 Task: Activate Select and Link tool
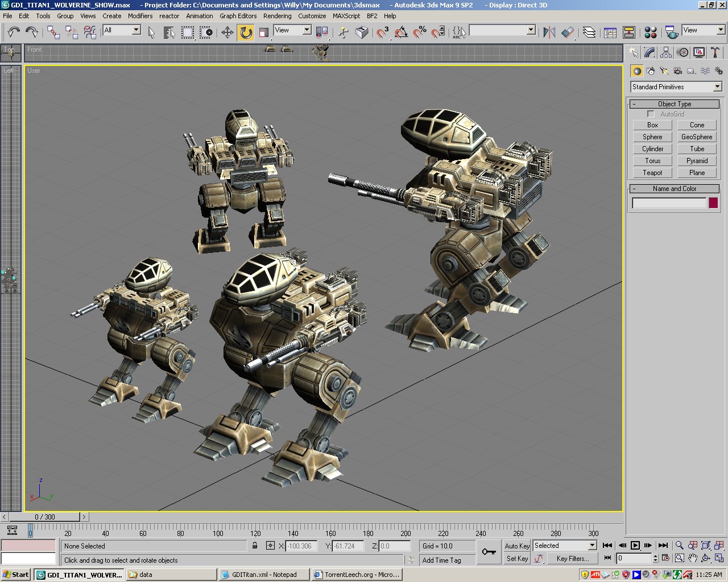(x=53, y=32)
